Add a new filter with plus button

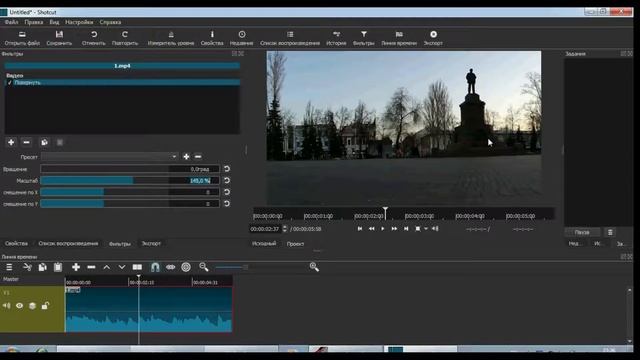(11, 142)
